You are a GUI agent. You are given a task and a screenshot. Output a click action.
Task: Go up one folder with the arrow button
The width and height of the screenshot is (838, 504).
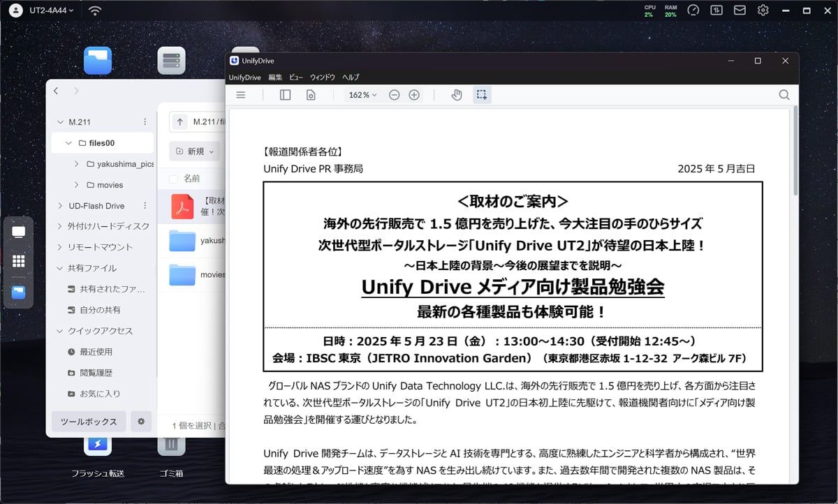click(180, 122)
